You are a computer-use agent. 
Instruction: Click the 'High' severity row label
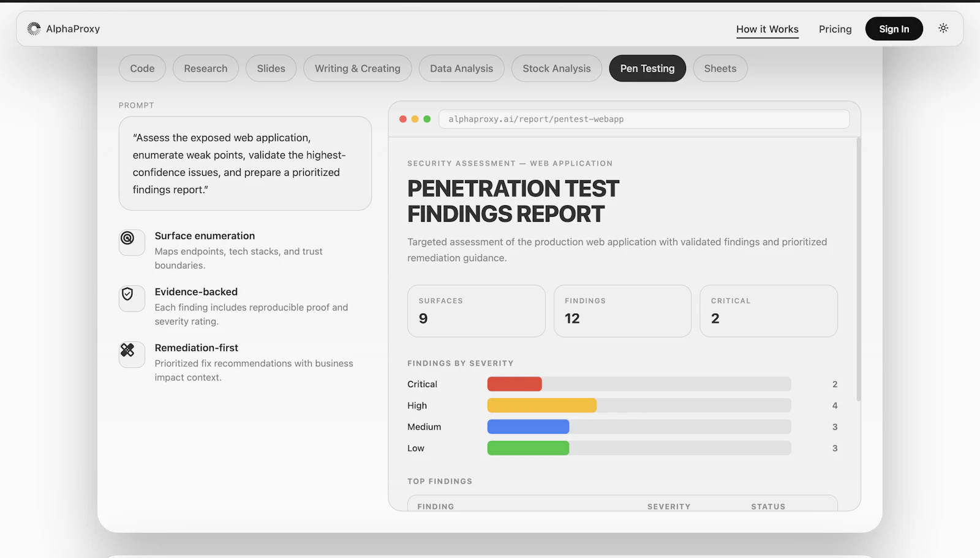pos(417,405)
